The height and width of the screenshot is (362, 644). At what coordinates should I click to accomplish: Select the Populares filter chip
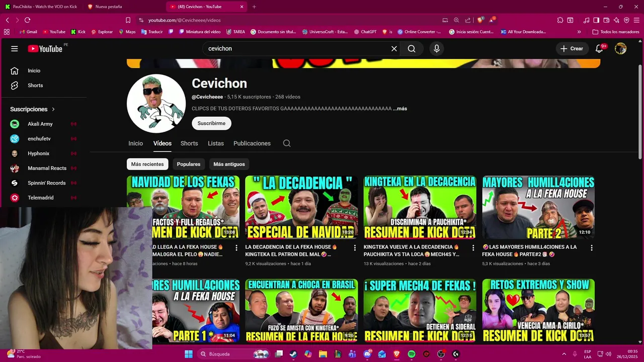(x=189, y=164)
